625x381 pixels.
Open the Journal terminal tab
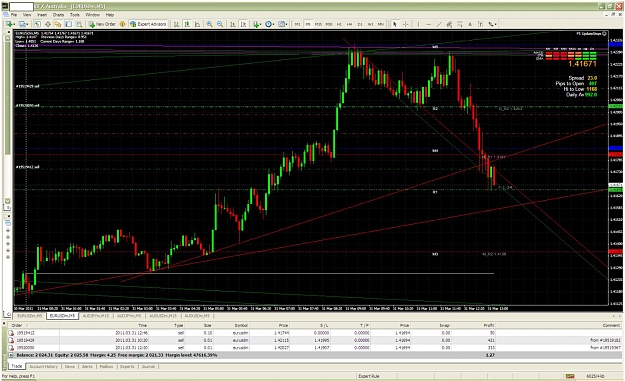pos(148,367)
